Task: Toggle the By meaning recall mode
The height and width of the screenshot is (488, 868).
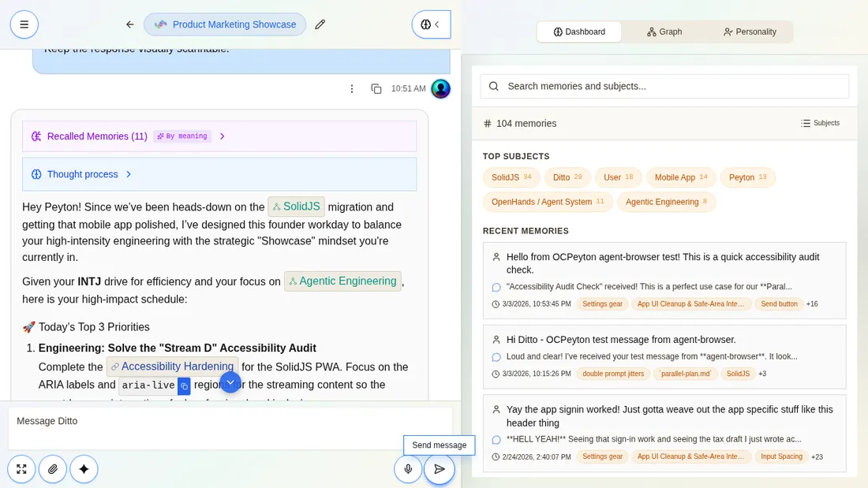Action: (181, 136)
